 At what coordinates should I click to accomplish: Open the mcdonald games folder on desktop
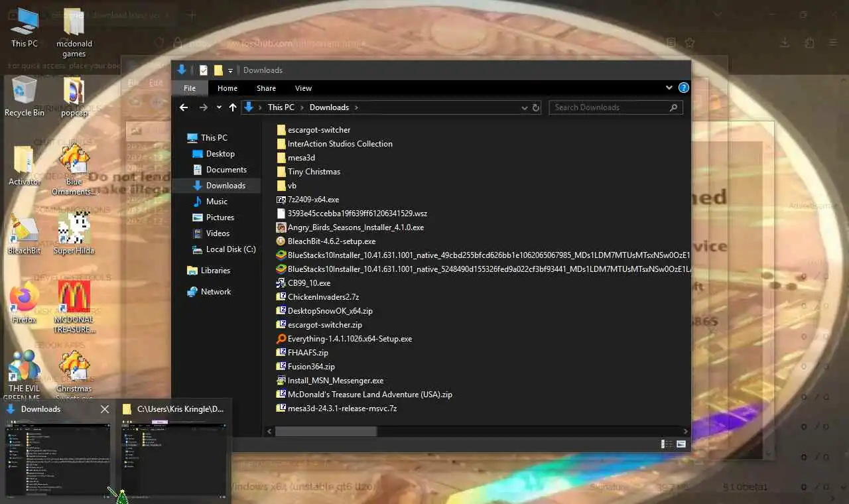(x=74, y=33)
